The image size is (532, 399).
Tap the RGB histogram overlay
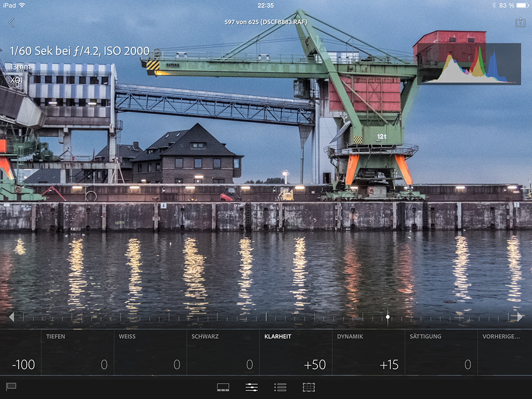click(469, 64)
